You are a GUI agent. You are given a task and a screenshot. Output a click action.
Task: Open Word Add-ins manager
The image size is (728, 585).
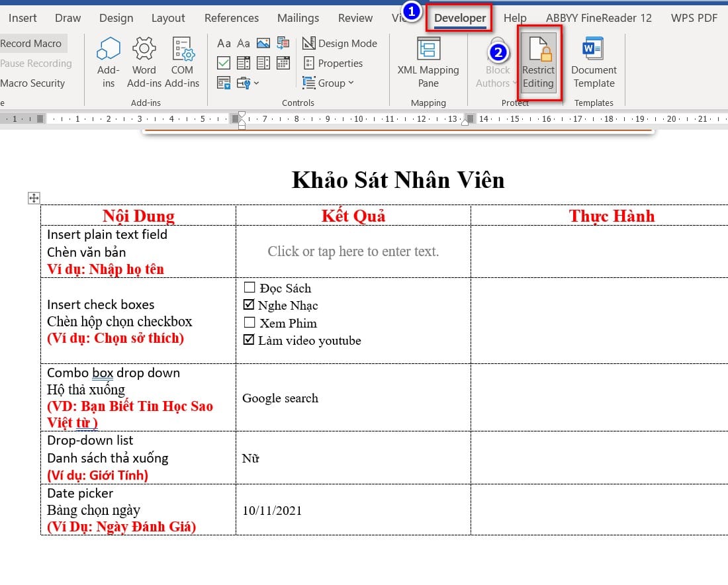tap(144, 62)
